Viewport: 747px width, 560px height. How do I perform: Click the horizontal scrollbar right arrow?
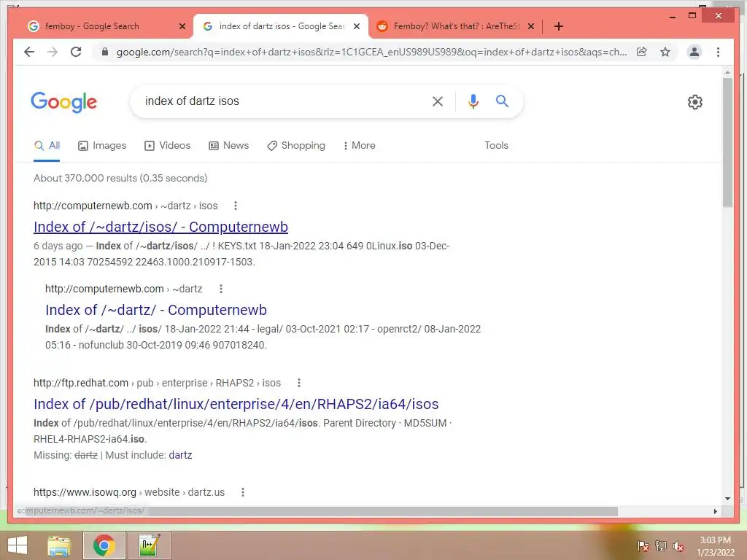[x=715, y=511]
